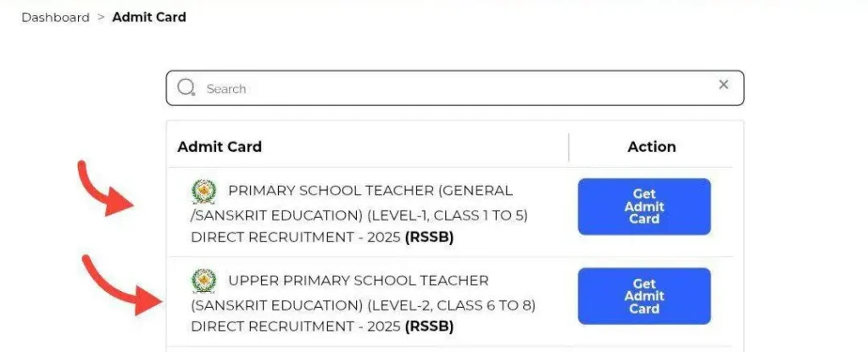
Task: Click divider between Admit Card and Action headers
Action: point(569,147)
